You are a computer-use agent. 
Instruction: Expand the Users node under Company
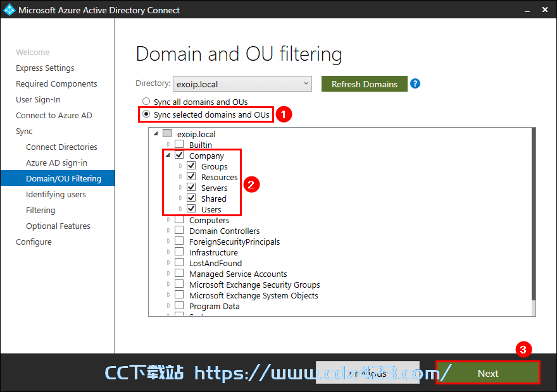[180, 209]
